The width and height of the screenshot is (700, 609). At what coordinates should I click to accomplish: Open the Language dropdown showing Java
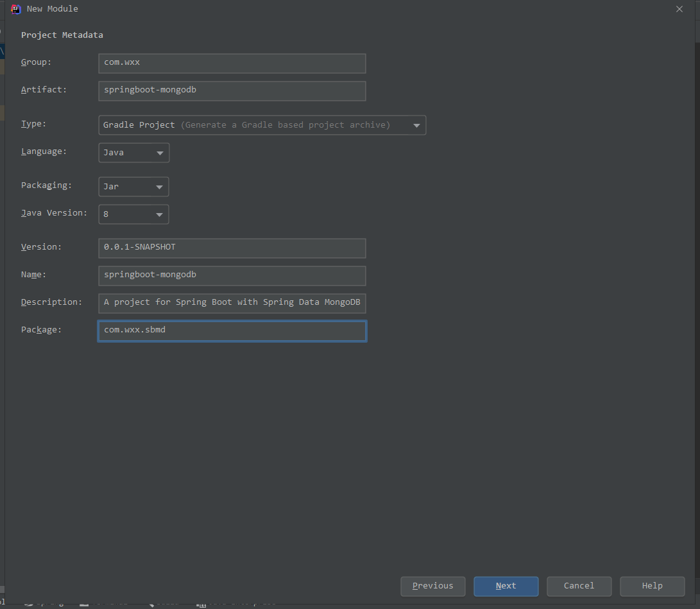(134, 153)
